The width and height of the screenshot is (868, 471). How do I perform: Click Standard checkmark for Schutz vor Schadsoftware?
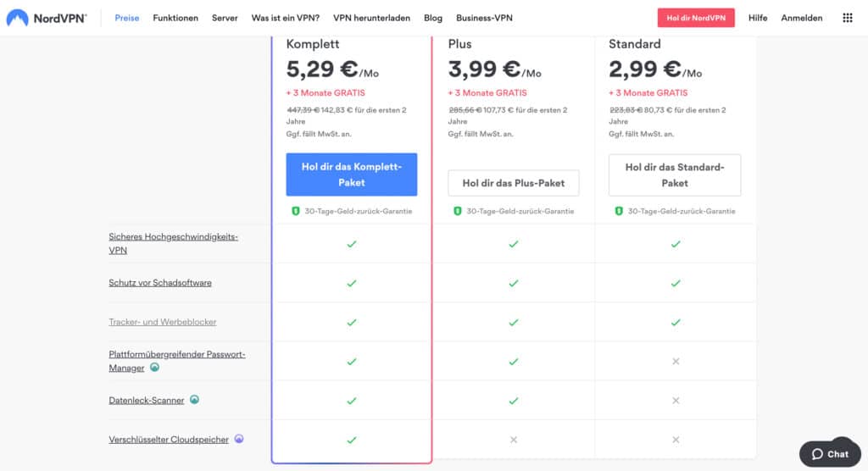[x=676, y=284]
